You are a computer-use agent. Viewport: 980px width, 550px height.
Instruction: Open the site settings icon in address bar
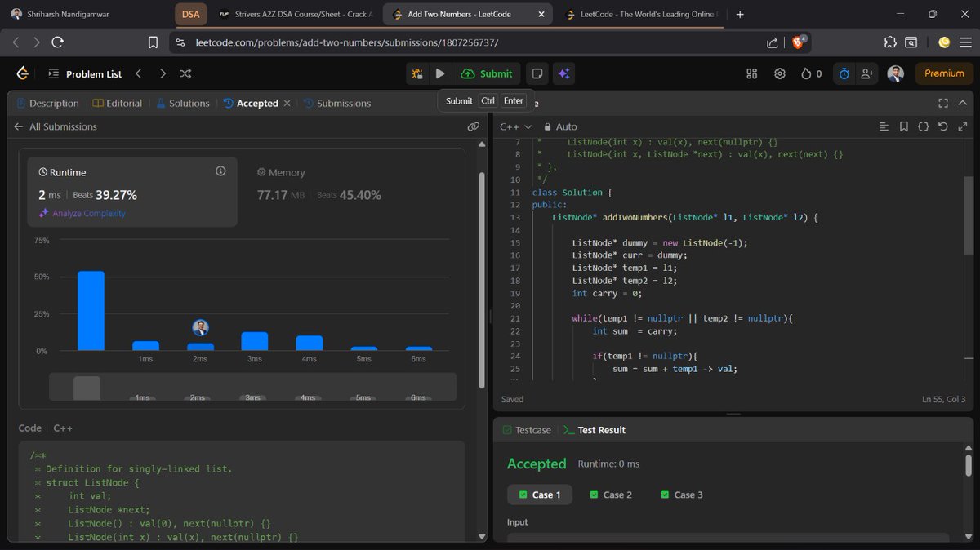point(180,42)
